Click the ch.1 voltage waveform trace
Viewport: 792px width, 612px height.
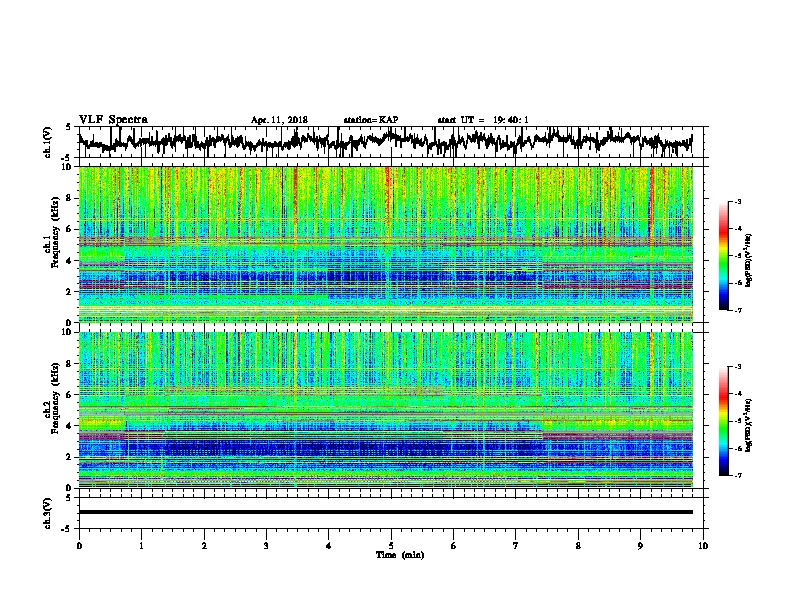[x=385, y=142]
